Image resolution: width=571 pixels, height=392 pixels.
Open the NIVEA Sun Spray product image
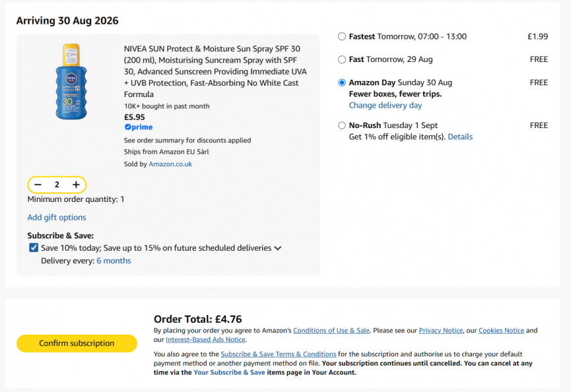coord(71,81)
